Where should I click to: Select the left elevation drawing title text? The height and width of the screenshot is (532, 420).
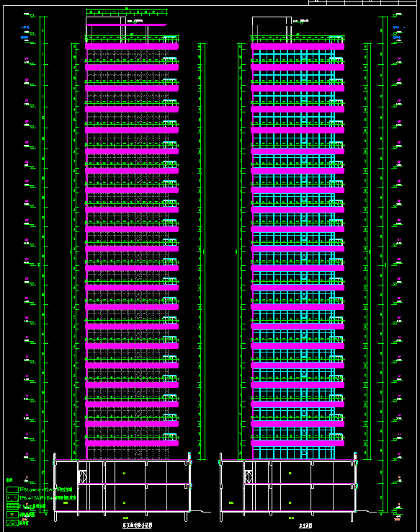pyautogui.click(x=138, y=526)
